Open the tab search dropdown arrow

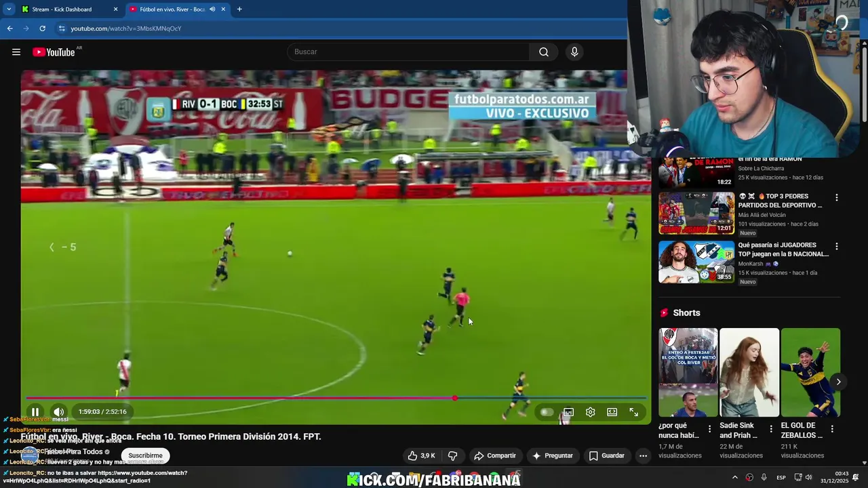click(8, 9)
